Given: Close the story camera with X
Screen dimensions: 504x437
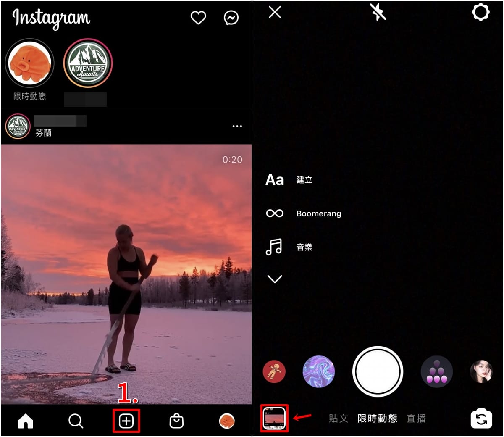Looking at the screenshot, I should tap(275, 12).
